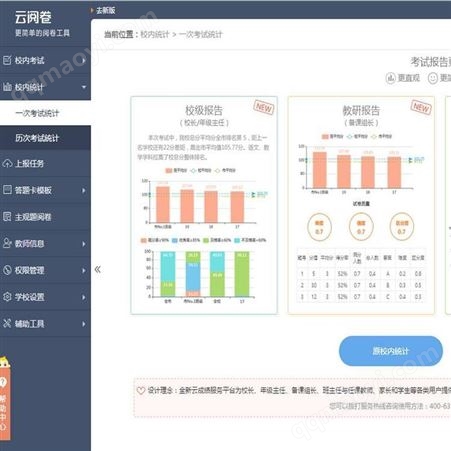Expand the 校内考试 submenu arrow
This screenshot has width=451, height=451.
click(84, 61)
